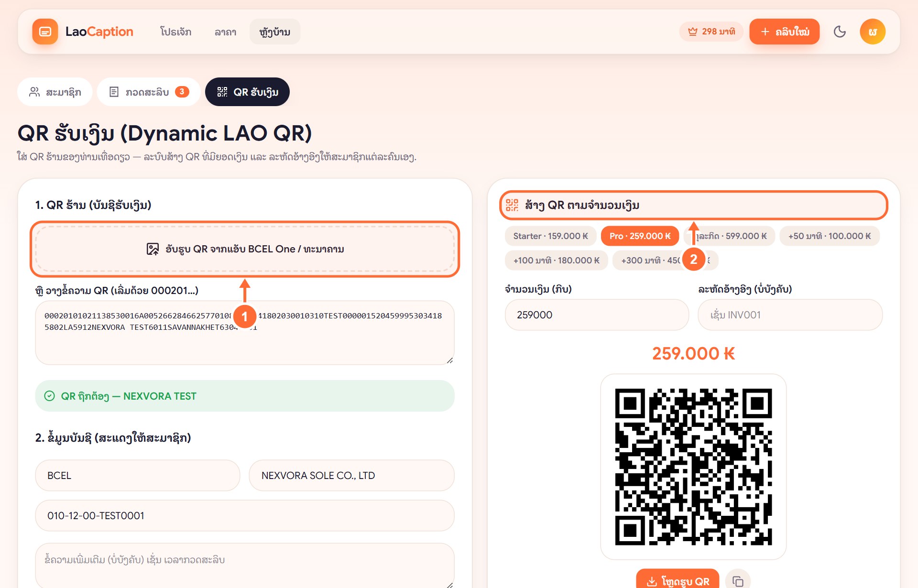Click the reference code INV001 field
The image size is (918, 588).
(790, 315)
